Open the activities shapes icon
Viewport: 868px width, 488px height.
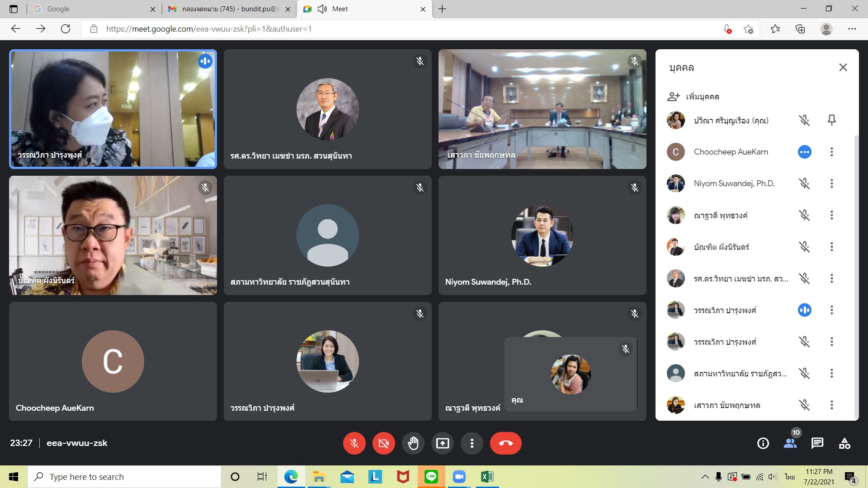point(844,443)
